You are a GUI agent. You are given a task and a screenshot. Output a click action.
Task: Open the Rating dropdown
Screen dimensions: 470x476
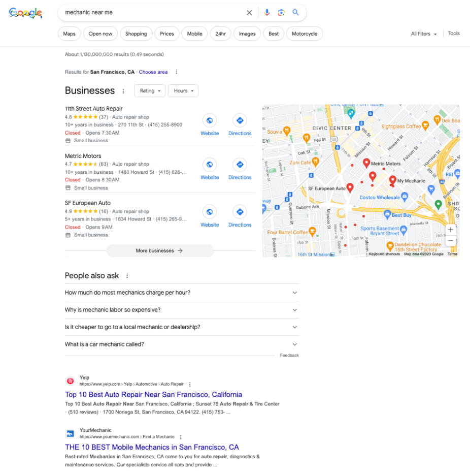149,90
